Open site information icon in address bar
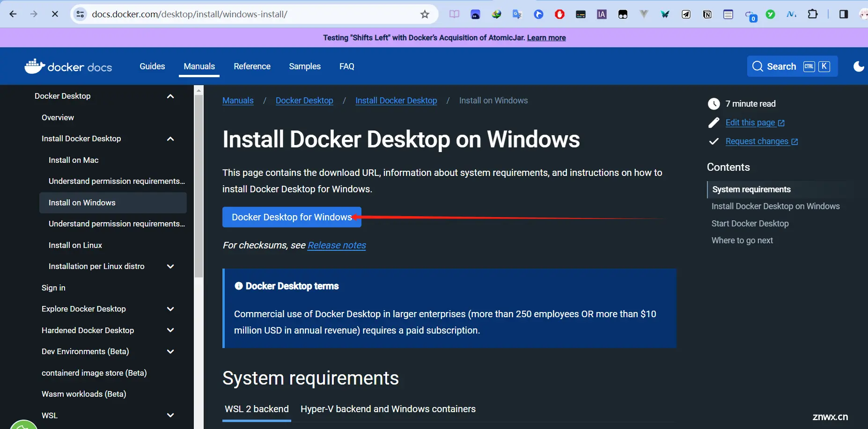 click(x=81, y=14)
